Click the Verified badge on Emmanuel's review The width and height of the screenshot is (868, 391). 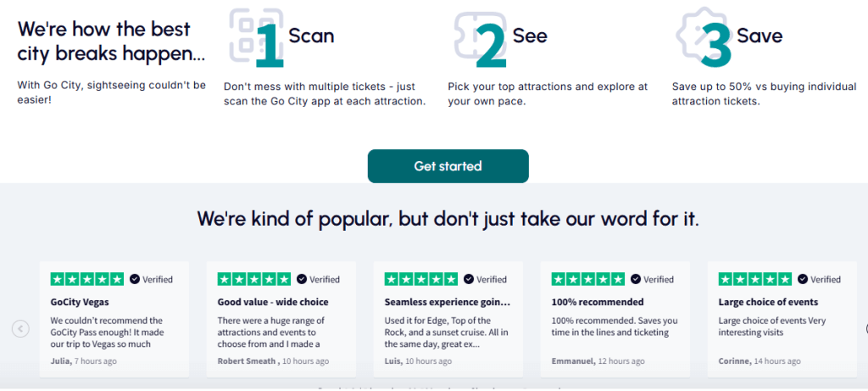coord(652,279)
